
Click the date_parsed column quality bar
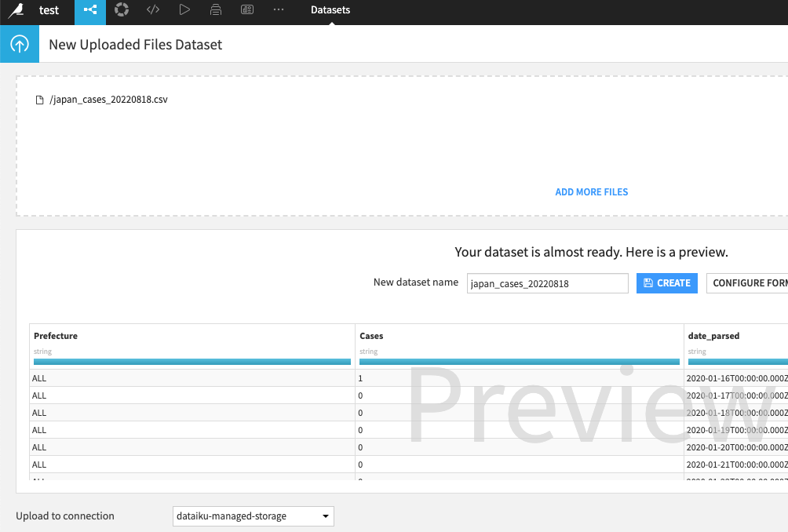coord(738,362)
